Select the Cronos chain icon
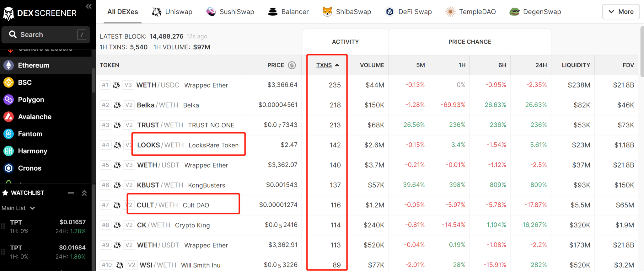Image resolution: width=644 pixels, height=271 pixels. point(8,168)
